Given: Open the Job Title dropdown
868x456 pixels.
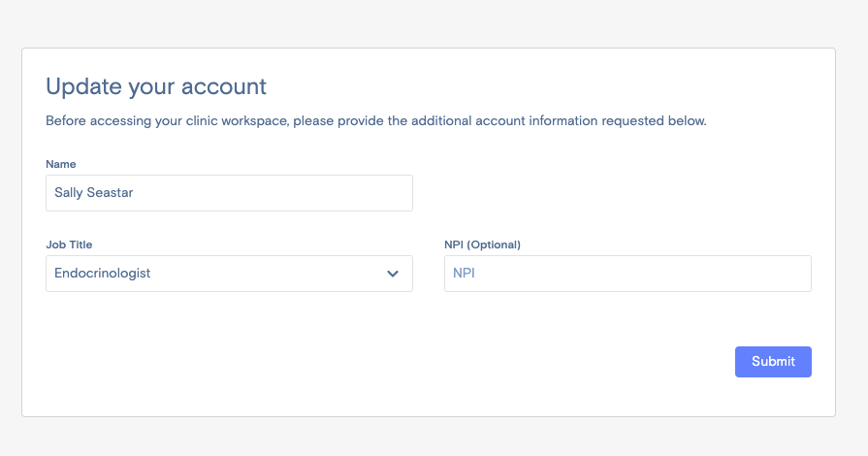Looking at the screenshot, I should [229, 274].
